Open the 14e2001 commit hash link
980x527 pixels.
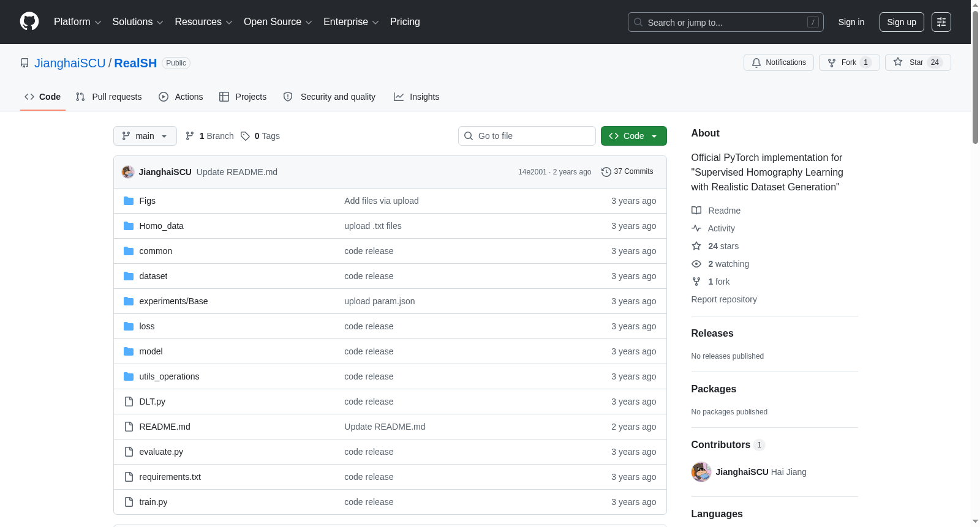(532, 172)
